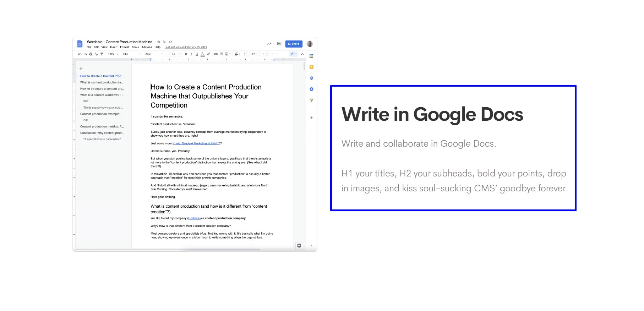Click the font size field showing 26
Screen dimensions: 644x311
(x=173, y=54)
